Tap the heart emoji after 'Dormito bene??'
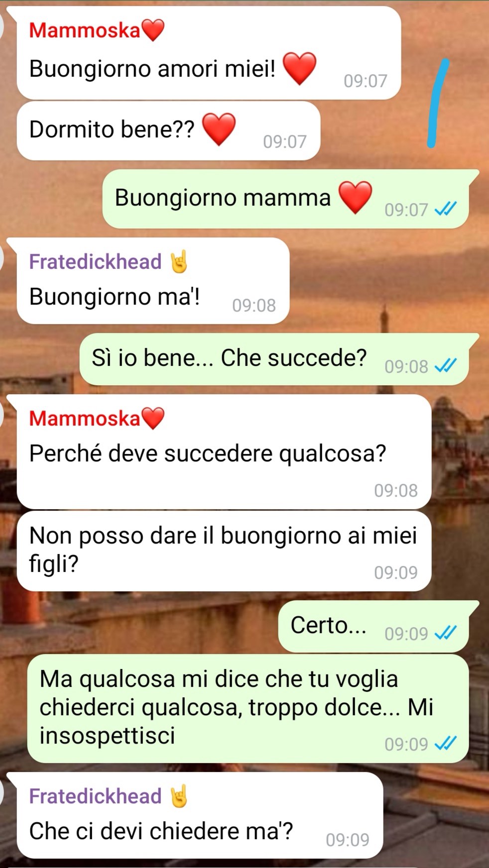489x868 pixels. 219,129
